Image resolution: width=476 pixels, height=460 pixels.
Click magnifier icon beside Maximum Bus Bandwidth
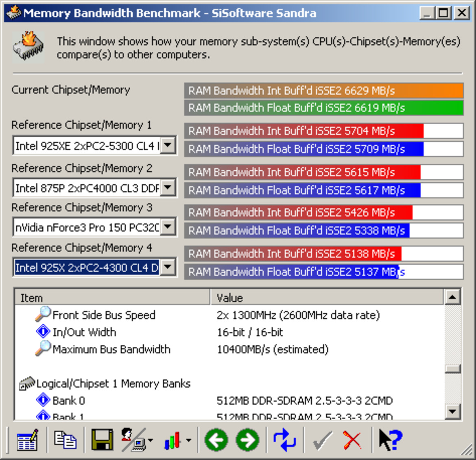tap(42, 348)
